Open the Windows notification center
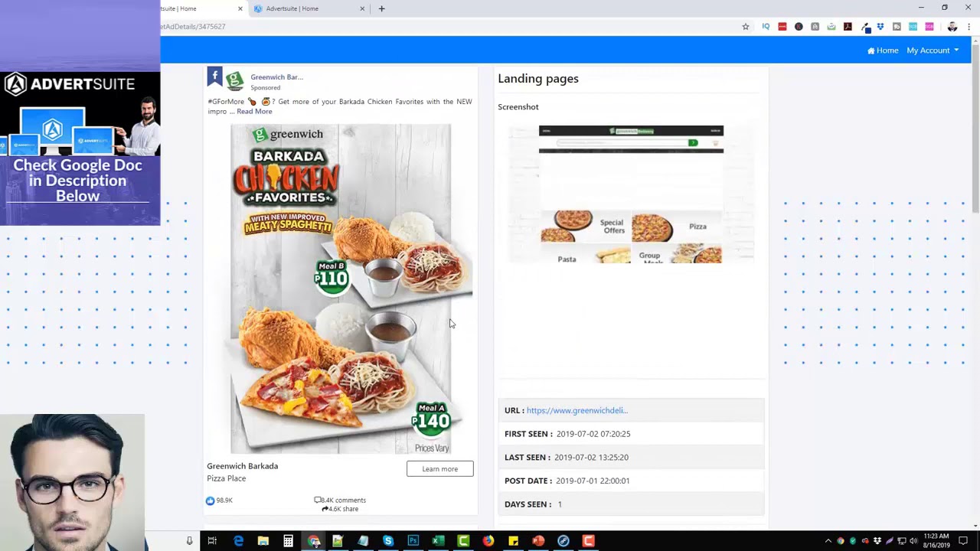Screen dimensions: 980x551 963,541
